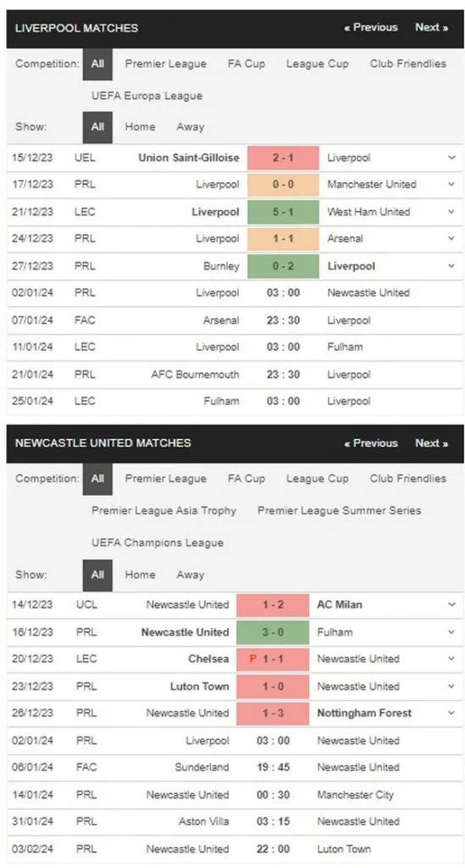Viewport: 465px width, 868px height.
Task: Open the Nottingham Forest team link
Action: click(x=364, y=713)
